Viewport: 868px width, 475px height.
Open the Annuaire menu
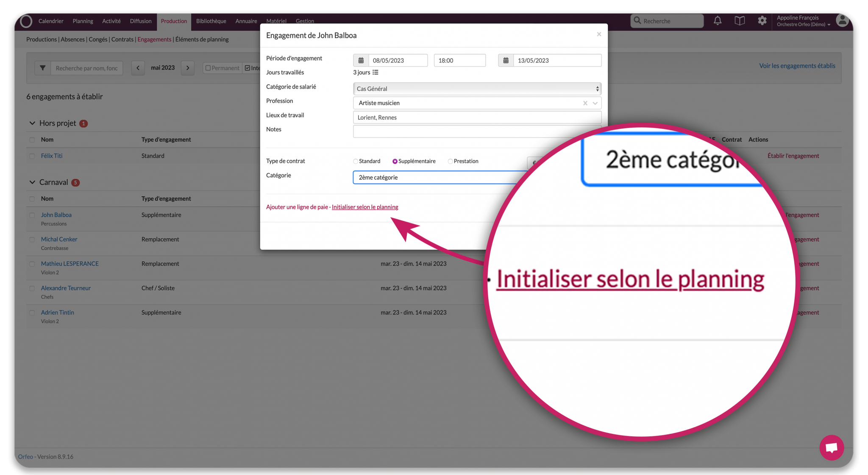coord(246,21)
